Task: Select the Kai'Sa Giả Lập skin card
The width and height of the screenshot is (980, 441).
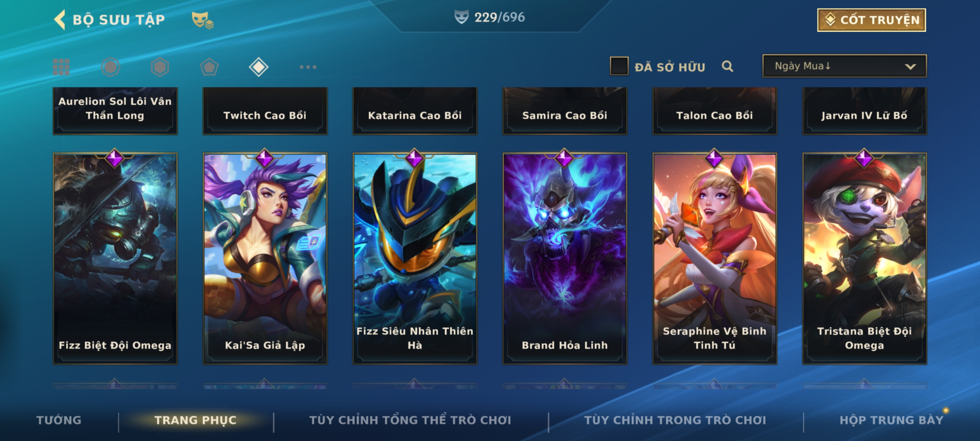Action: point(265,258)
